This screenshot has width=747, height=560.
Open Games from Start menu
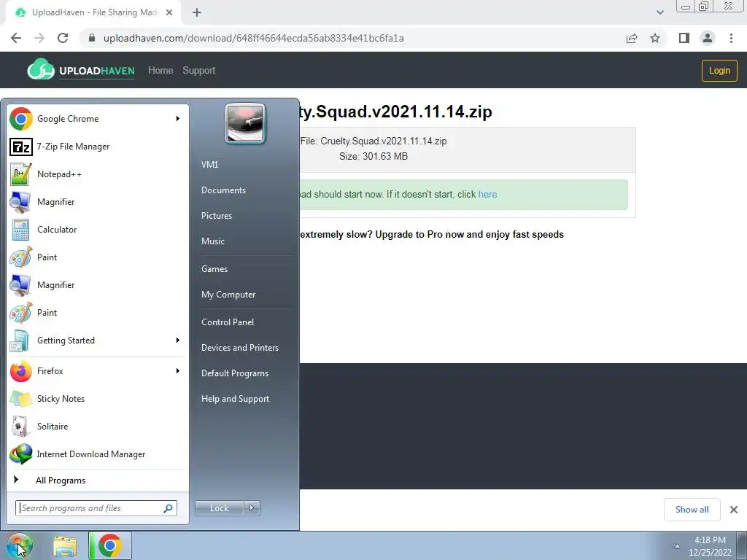[214, 269]
